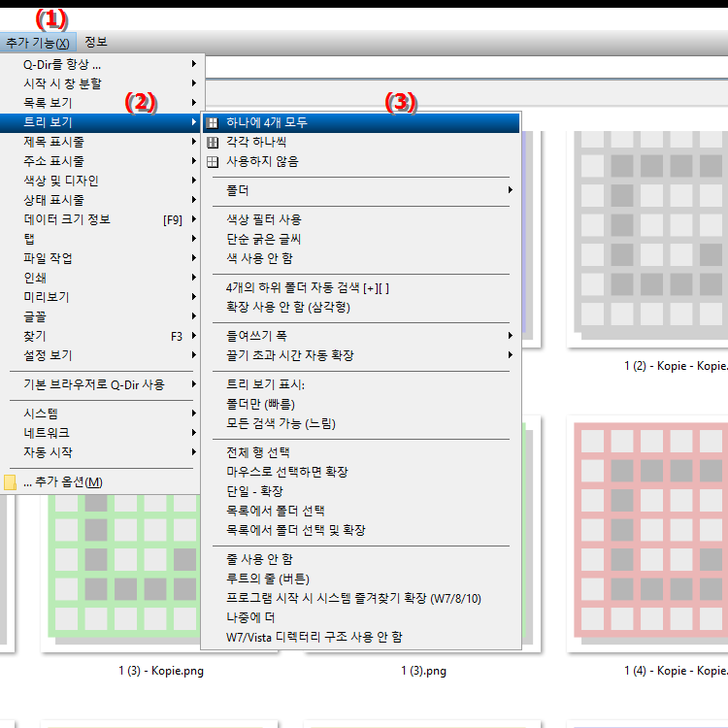This screenshot has width=728, height=728.
Task: Toggle 줄 사용 안 함 option
Action: pos(361,559)
